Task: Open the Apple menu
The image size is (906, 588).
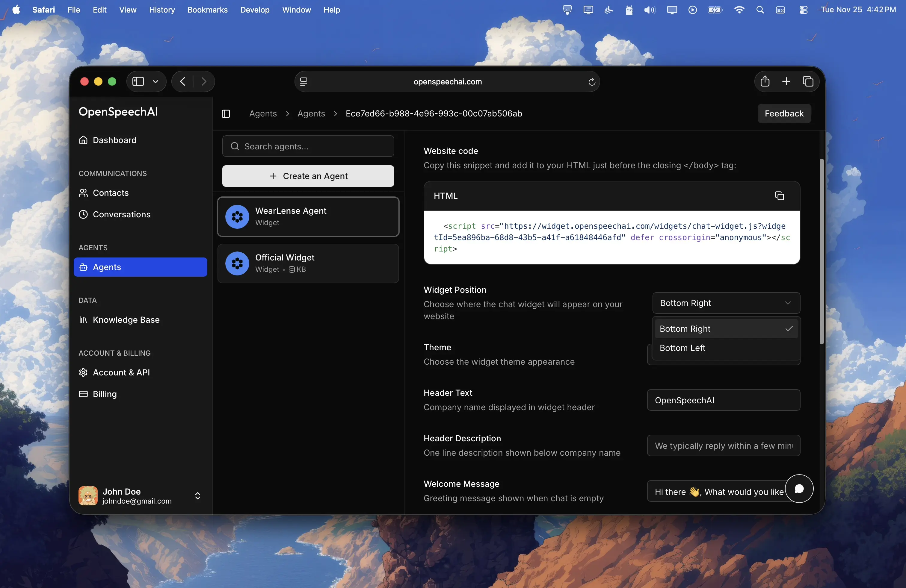Action: [x=16, y=10]
